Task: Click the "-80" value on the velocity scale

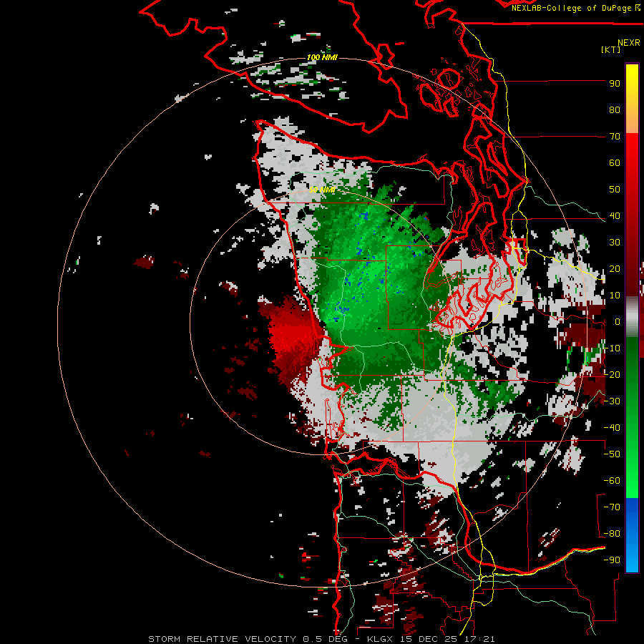Action: coord(612,534)
